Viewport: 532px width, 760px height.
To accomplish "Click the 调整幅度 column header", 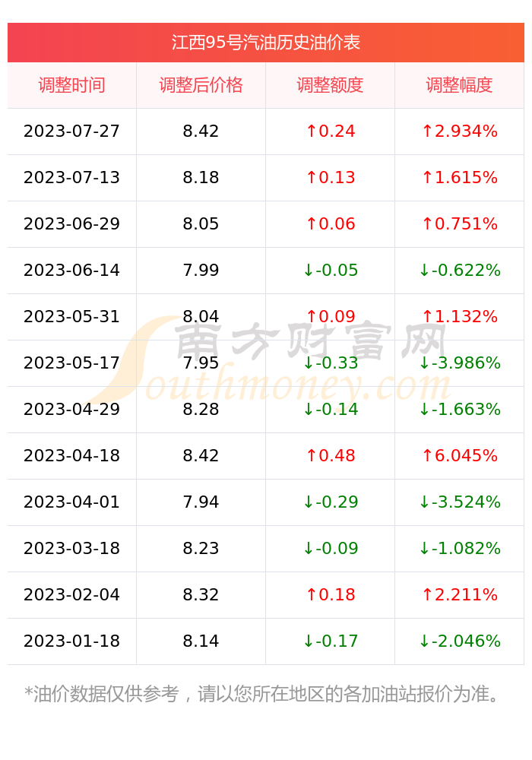I will (459, 85).
